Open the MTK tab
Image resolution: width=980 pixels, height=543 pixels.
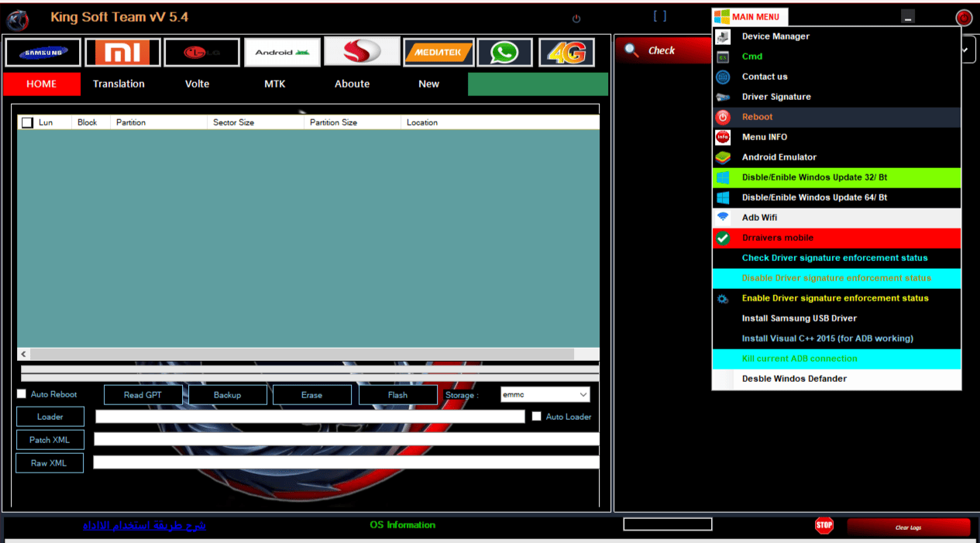275,84
